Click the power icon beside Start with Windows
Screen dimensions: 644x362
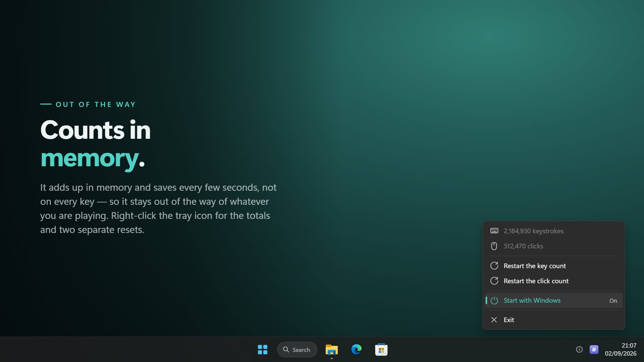click(x=494, y=301)
